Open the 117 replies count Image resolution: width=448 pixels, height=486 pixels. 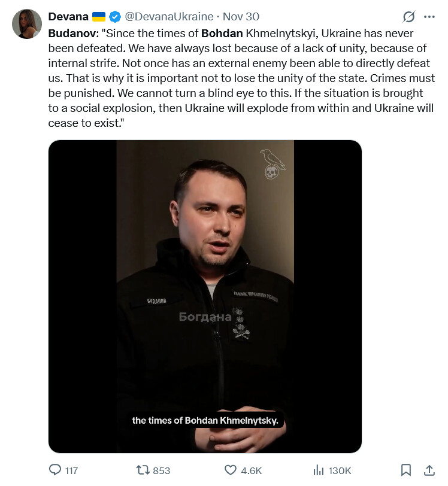point(71,470)
